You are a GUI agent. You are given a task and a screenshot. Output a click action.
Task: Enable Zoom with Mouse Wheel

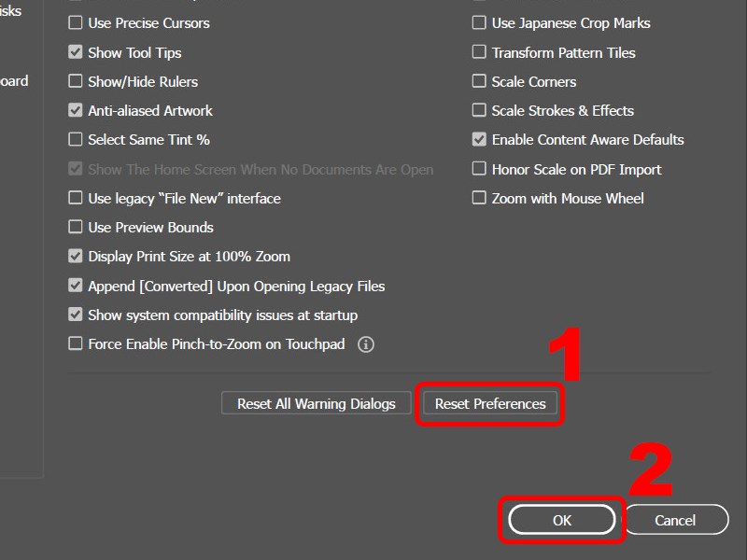[479, 198]
